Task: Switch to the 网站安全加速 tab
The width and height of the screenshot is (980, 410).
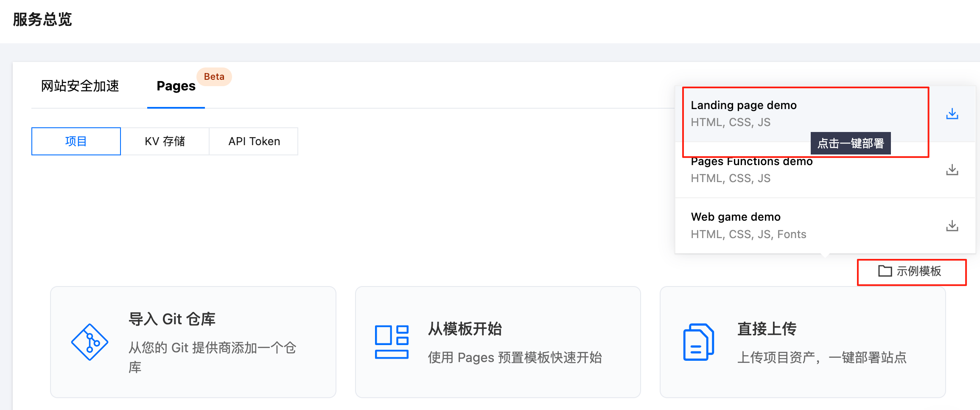Action: point(80,86)
